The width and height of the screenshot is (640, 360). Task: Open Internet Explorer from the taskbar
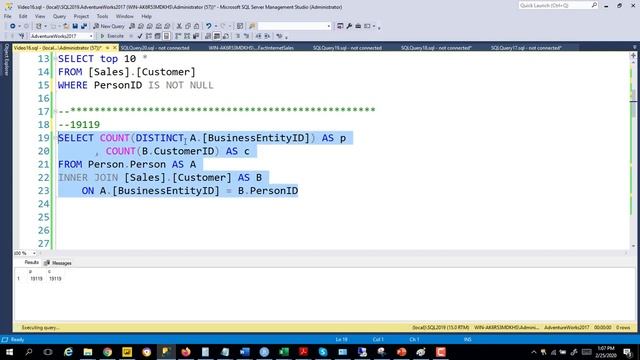tap(68, 352)
